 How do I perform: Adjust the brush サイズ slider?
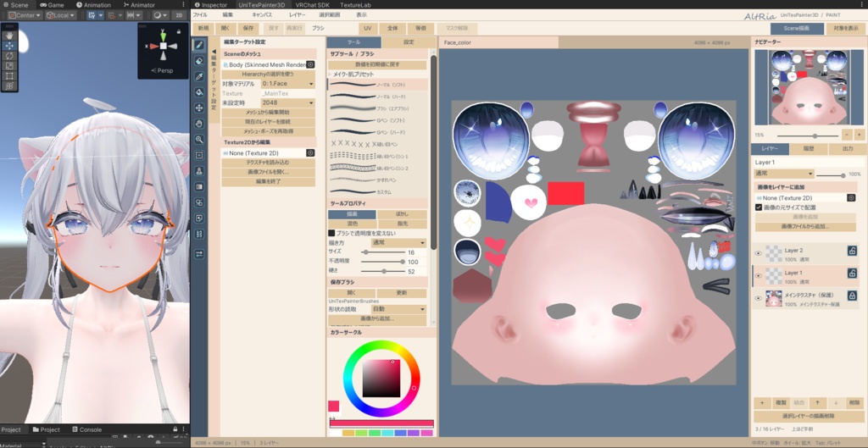click(x=384, y=252)
